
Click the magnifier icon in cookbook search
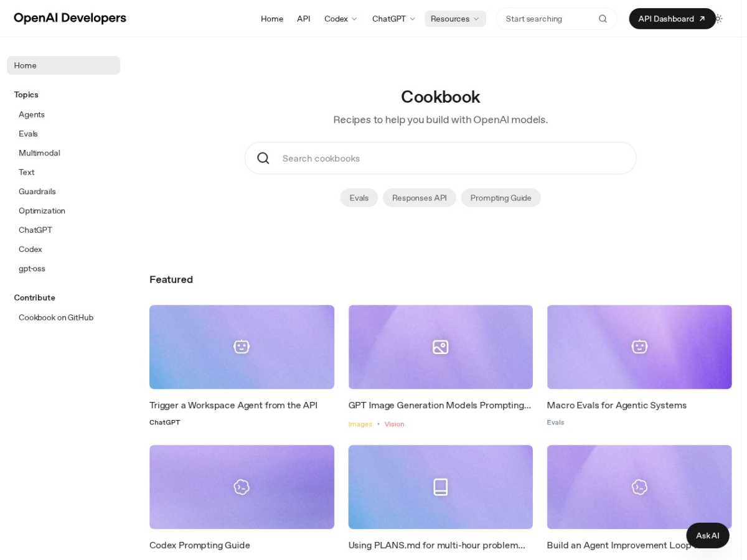click(263, 158)
